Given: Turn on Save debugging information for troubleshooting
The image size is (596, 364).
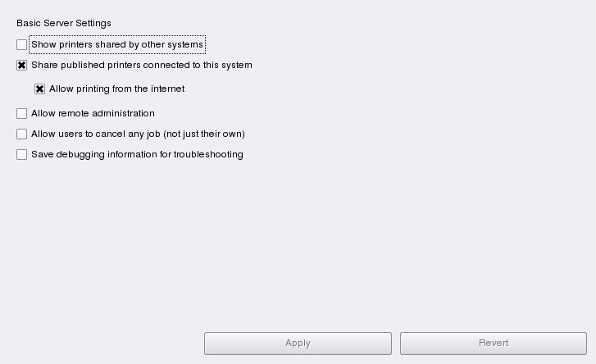Looking at the screenshot, I should tap(22, 154).
